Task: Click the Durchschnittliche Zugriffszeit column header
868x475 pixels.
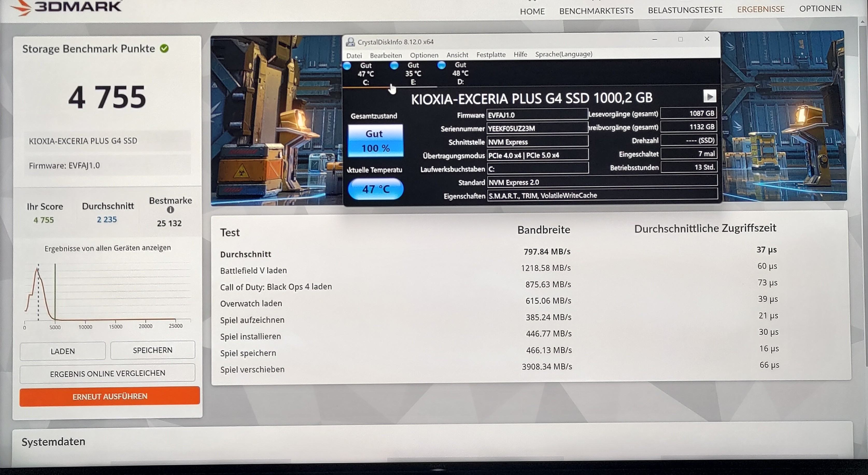Action: tap(705, 228)
